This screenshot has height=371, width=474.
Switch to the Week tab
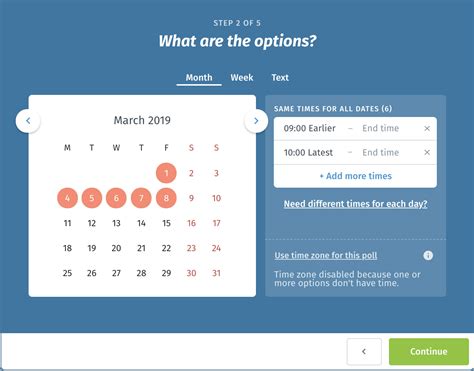click(x=242, y=78)
